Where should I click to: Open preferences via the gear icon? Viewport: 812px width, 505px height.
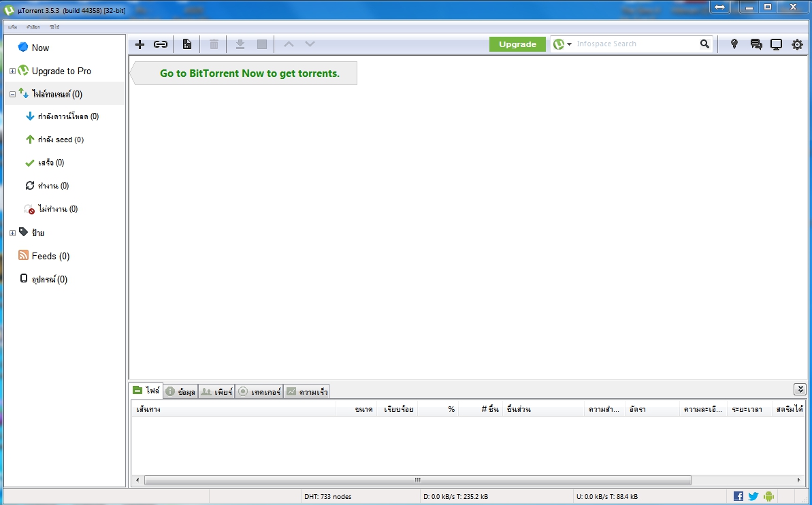click(797, 44)
